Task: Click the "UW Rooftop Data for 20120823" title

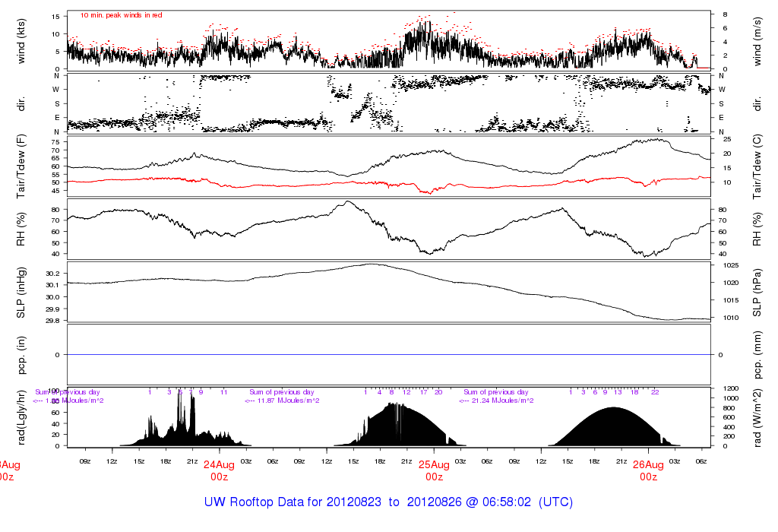Action: click(x=293, y=502)
